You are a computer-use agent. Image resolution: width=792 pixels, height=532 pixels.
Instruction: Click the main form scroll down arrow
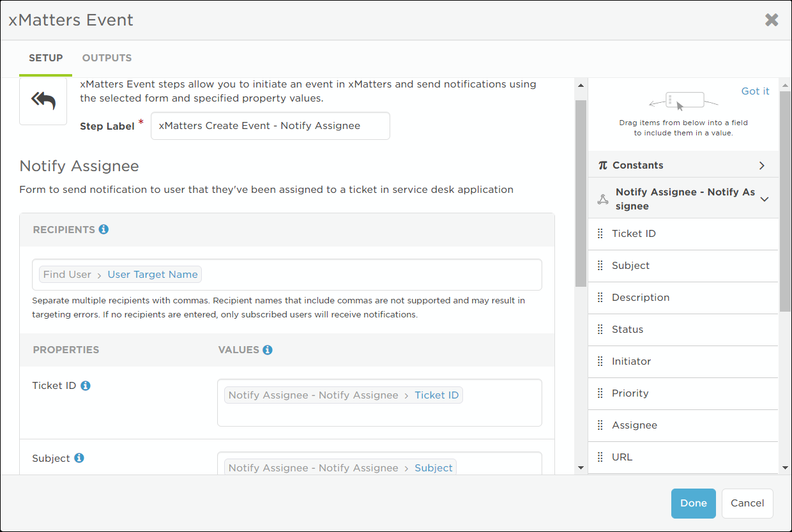coord(580,468)
